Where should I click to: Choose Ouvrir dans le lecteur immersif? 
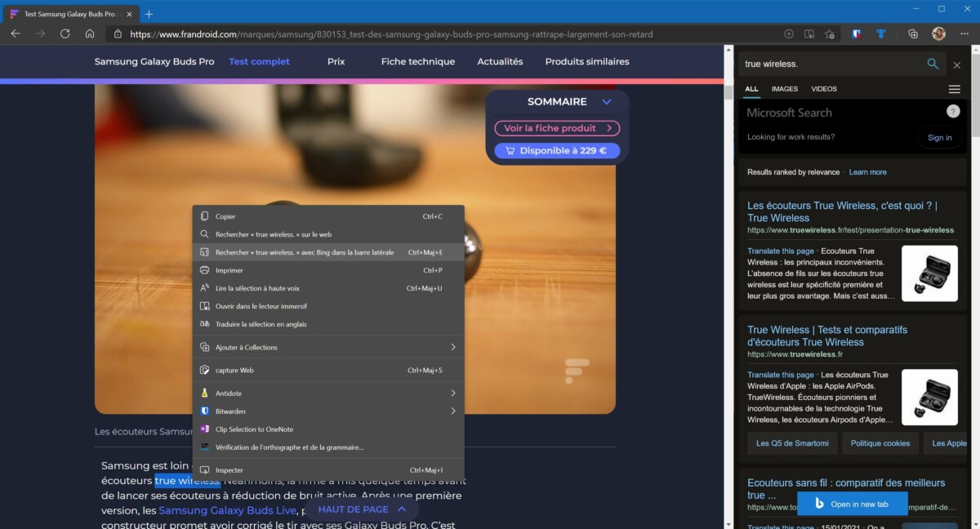tap(328, 306)
